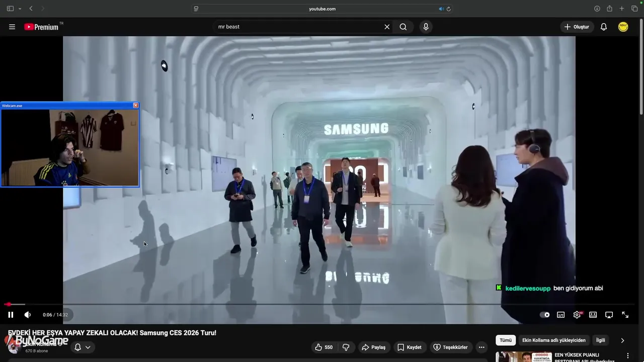Pause the video with the player pause button

tap(11, 315)
